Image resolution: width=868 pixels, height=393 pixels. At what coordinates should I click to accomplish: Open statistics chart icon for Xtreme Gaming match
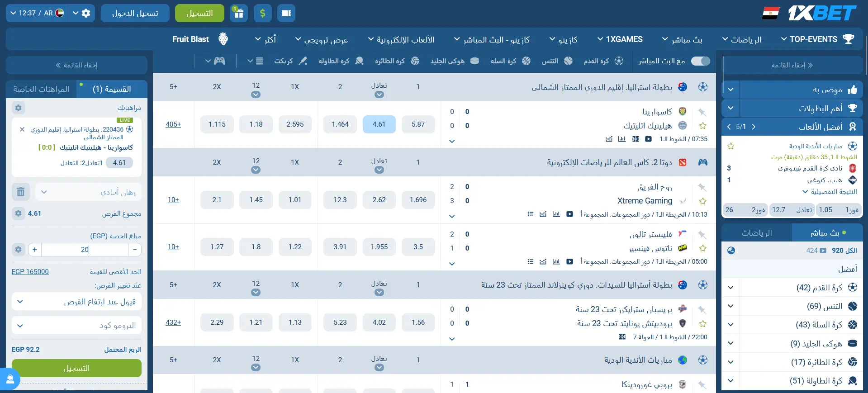click(x=556, y=214)
